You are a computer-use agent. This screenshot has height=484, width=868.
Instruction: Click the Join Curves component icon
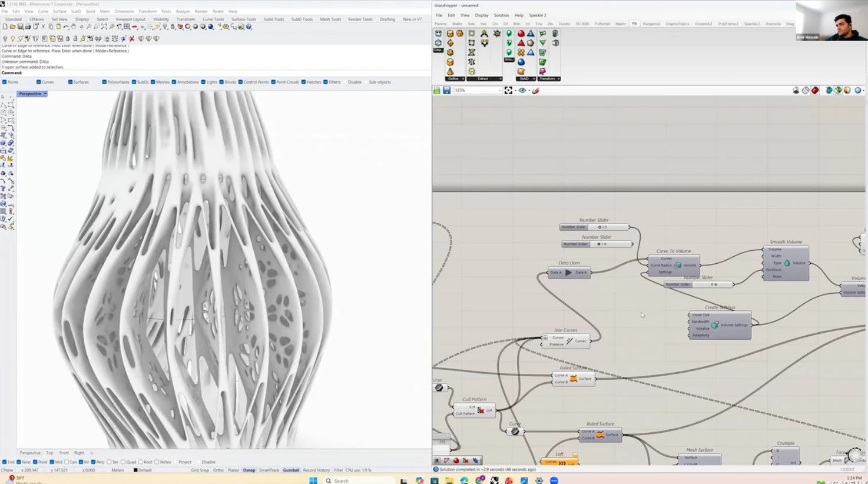(x=569, y=341)
